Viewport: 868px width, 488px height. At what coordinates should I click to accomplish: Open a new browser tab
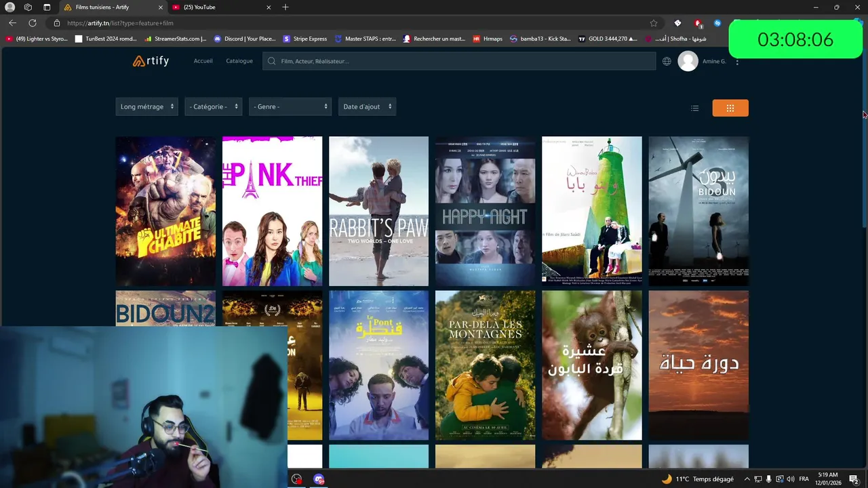[285, 7]
